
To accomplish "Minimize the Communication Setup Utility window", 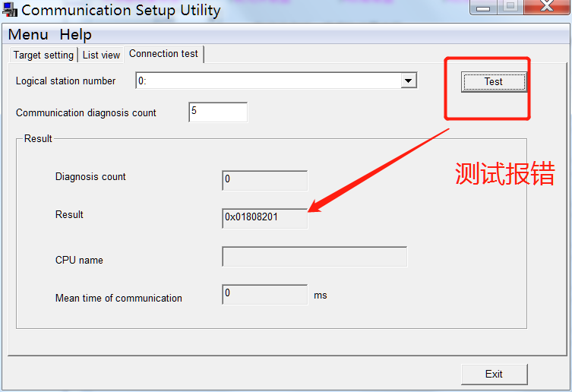I will (483, 7).
